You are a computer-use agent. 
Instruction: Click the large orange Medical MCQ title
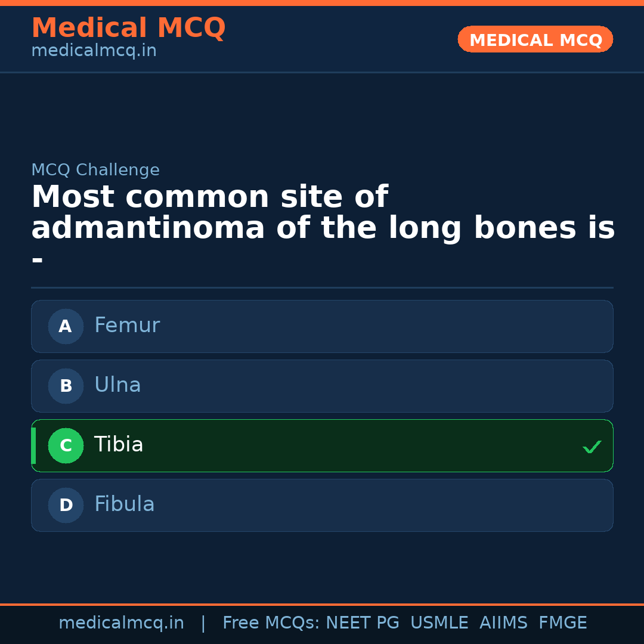pyautogui.click(x=128, y=28)
